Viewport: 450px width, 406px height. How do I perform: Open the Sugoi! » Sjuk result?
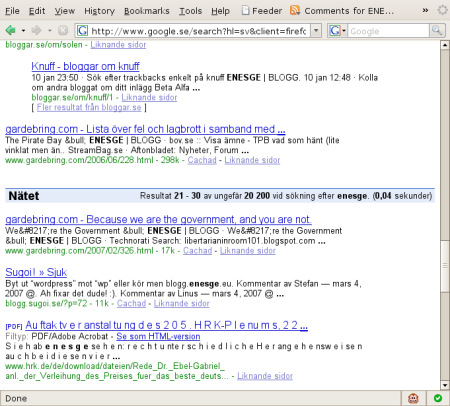tap(36, 272)
